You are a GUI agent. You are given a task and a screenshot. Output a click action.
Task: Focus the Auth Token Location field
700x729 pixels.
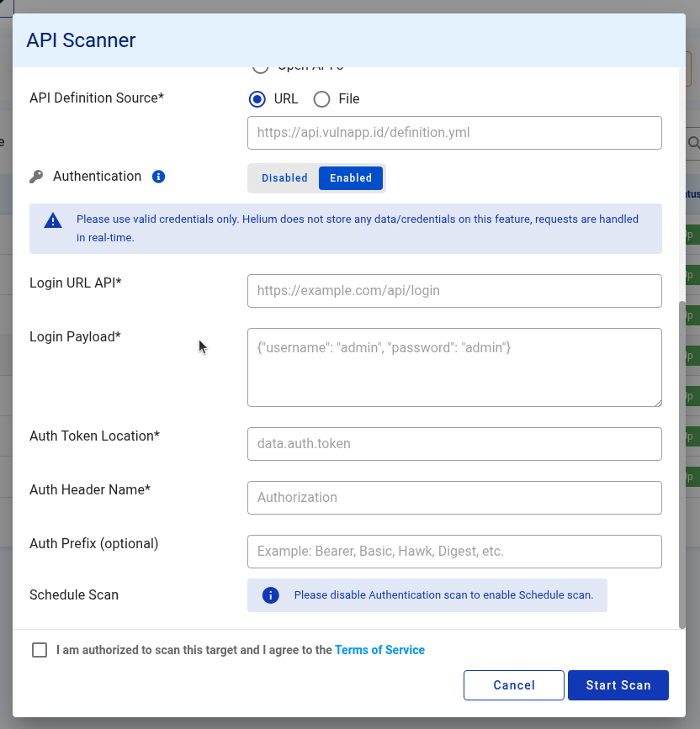(x=454, y=444)
